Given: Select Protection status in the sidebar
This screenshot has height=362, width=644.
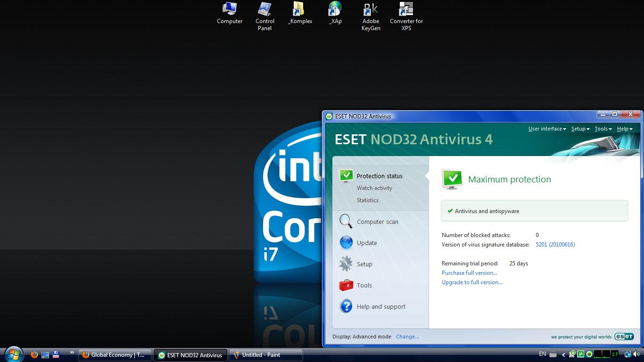Looking at the screenshot, I should (380, 176).
